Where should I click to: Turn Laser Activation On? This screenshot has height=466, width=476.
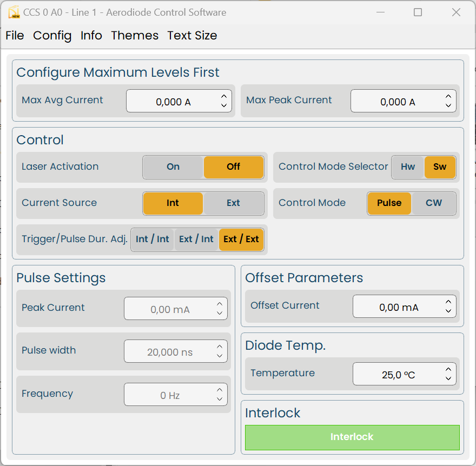[x=173, y=167]
